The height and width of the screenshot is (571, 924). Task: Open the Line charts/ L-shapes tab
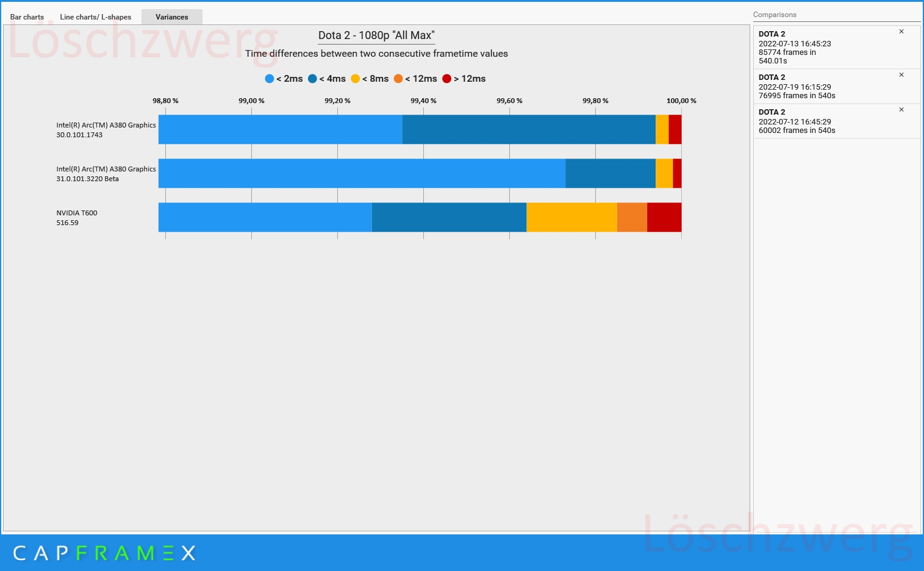tap(96, 17)
